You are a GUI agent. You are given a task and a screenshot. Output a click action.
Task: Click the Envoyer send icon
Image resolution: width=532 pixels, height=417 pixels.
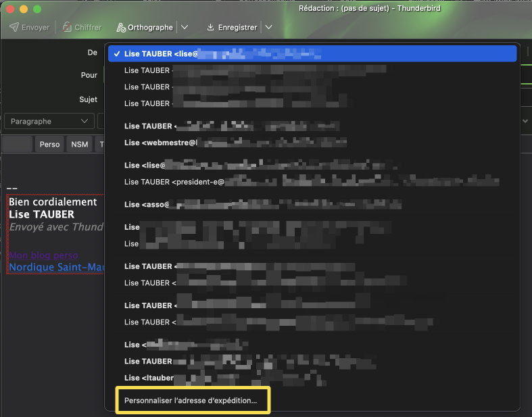[14, 27]
